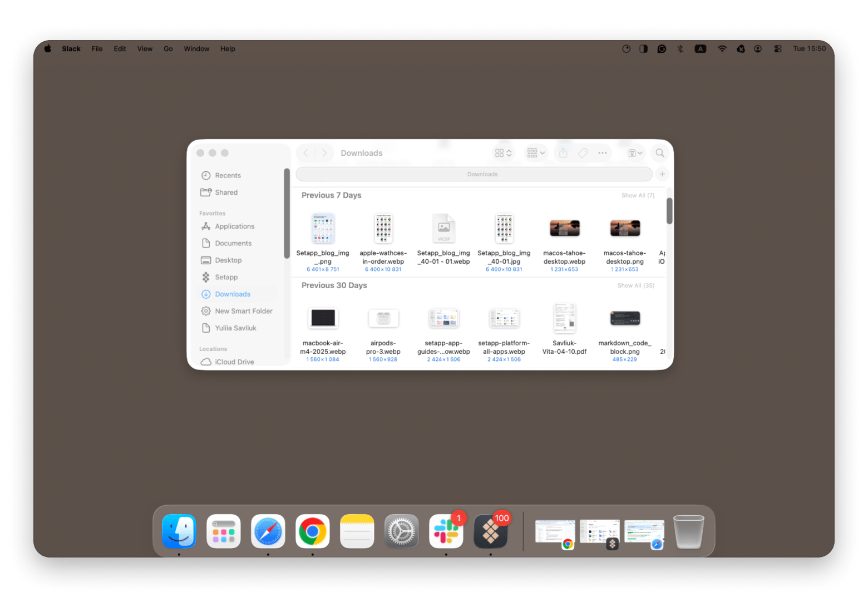Open the icon view switcher dropdown
The width and height of the screenshot is (868, 602).
pos(503,153)
